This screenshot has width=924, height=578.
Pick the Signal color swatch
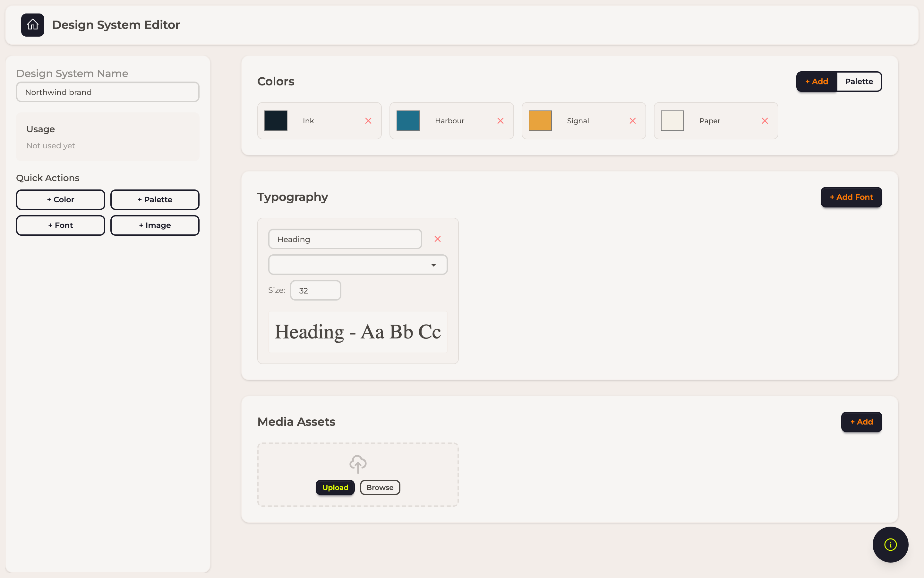540,121
